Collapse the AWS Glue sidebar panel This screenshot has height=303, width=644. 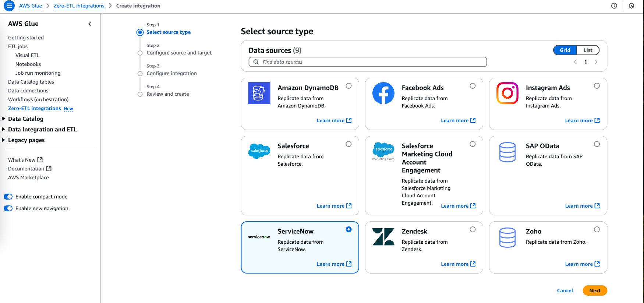[90, 24]
